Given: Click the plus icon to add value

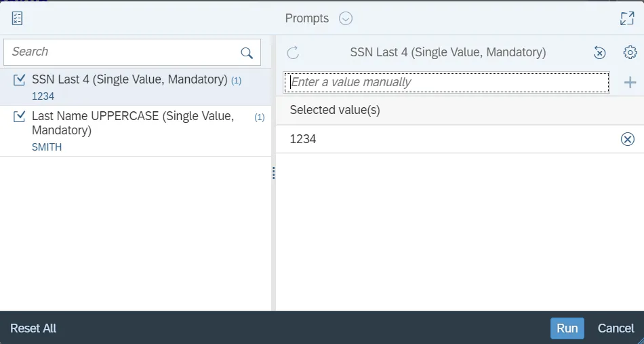Looking at the screenshot, I should click(630, 83).
